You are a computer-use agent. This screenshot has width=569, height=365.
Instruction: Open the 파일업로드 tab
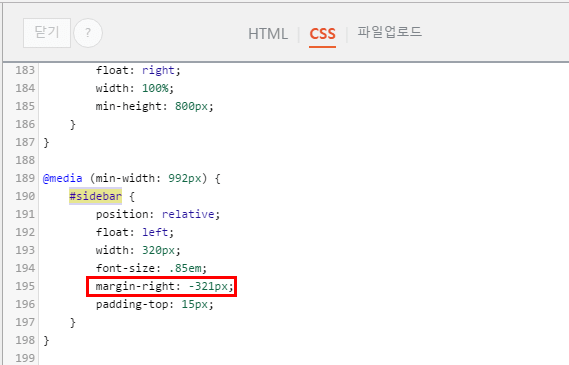click(389, 32)
